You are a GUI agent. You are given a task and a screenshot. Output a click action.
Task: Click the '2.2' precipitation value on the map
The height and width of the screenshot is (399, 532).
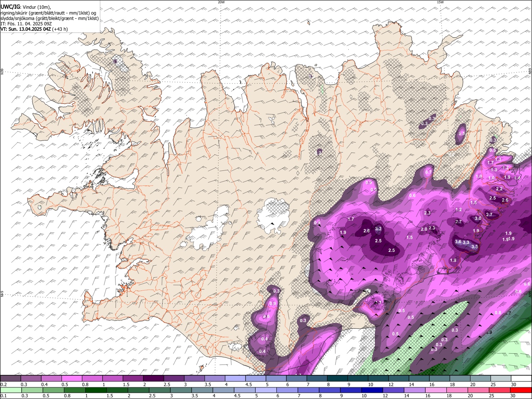499,189
